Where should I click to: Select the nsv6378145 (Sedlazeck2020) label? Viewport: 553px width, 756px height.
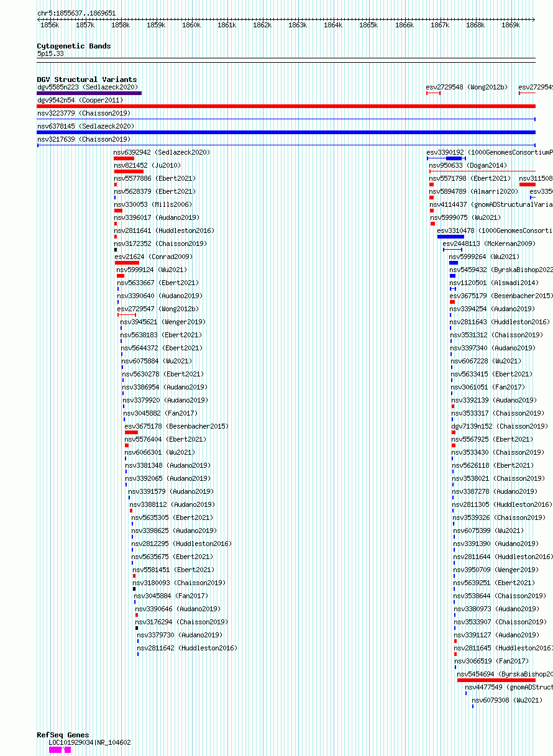pyautogui.click(x=86, y=126)
